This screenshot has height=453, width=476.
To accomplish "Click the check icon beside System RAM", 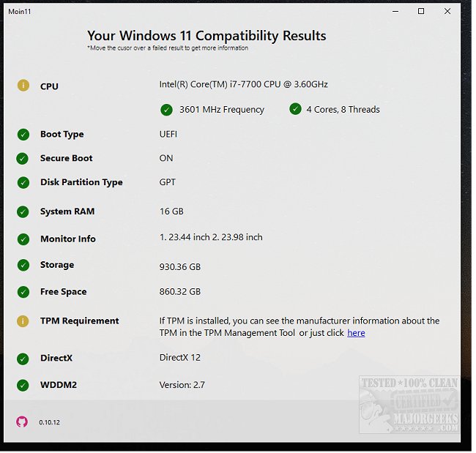I will tap(23, 211).
